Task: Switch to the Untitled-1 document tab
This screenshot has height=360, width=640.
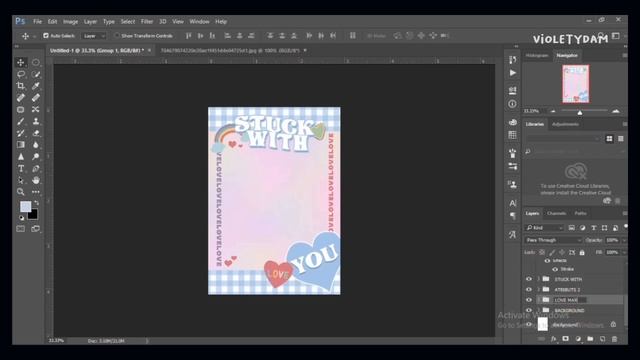Action: click(x=96, y=51)
